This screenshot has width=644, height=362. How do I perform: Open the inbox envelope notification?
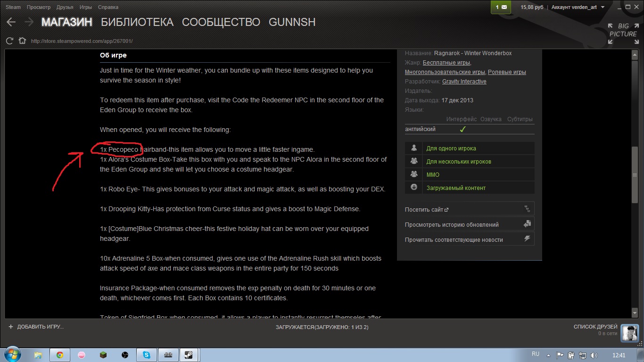click(x=501, y=7)
